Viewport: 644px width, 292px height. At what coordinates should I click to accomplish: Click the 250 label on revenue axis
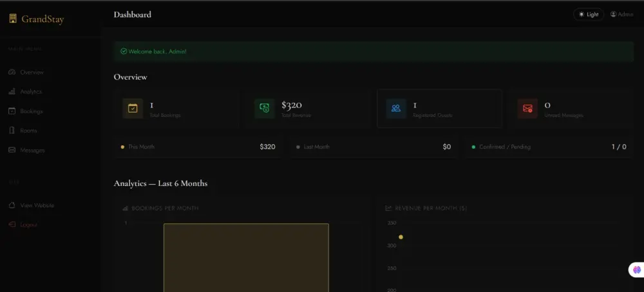point(392,268)
